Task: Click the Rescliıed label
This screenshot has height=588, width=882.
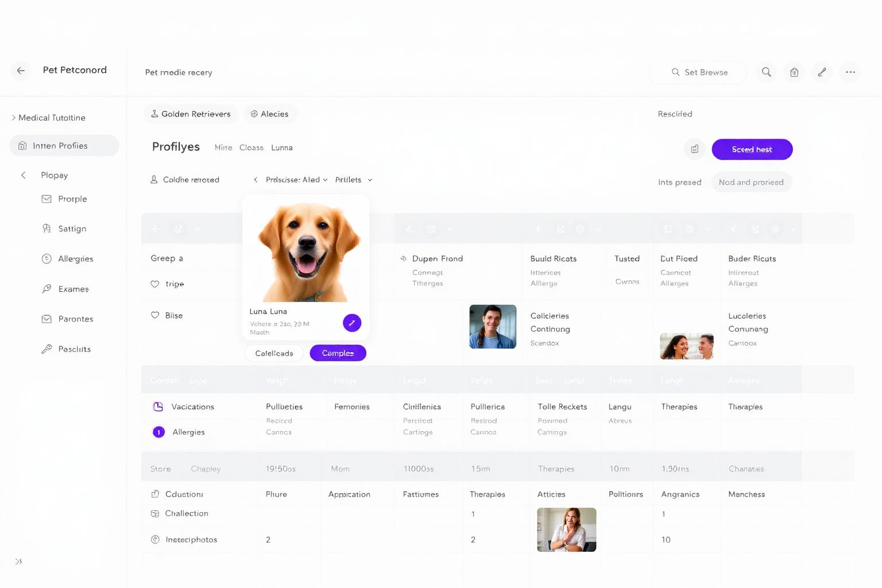Action: point(675,114)
